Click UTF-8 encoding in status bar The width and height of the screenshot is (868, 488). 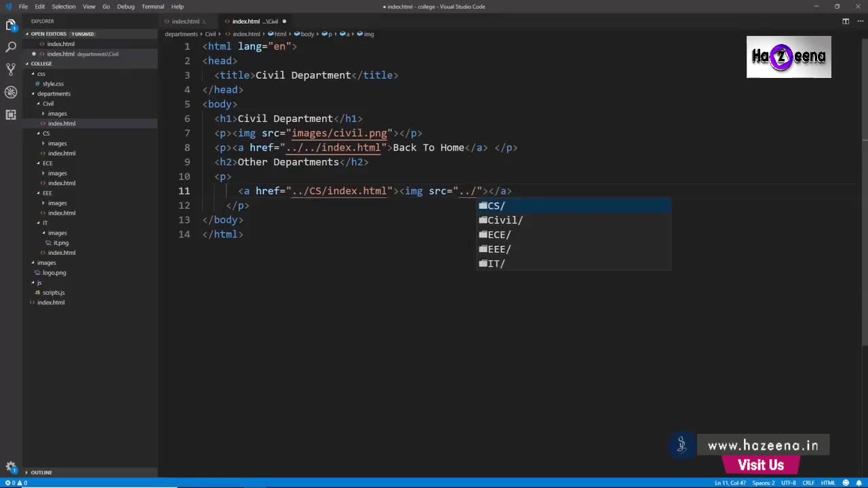click(789, 483)
